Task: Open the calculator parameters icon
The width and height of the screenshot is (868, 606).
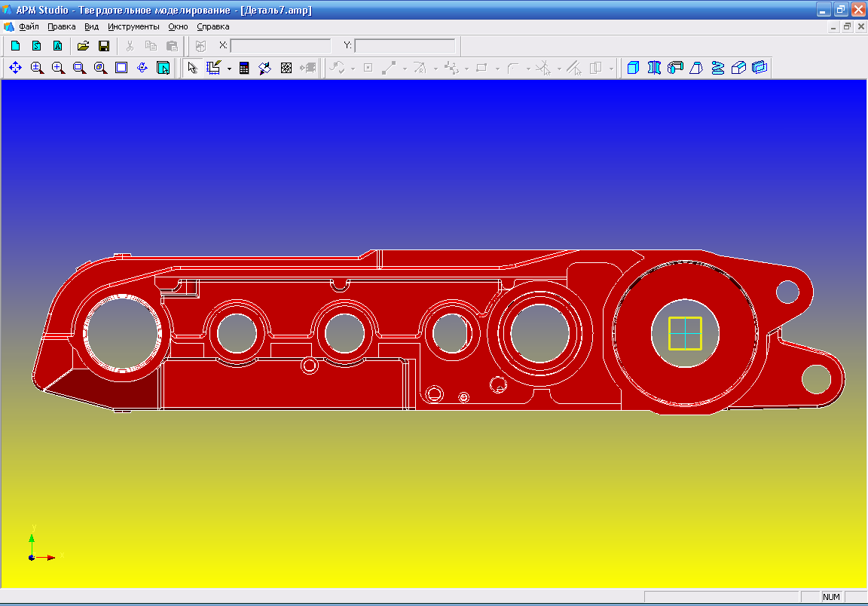Action: [244, 68]
